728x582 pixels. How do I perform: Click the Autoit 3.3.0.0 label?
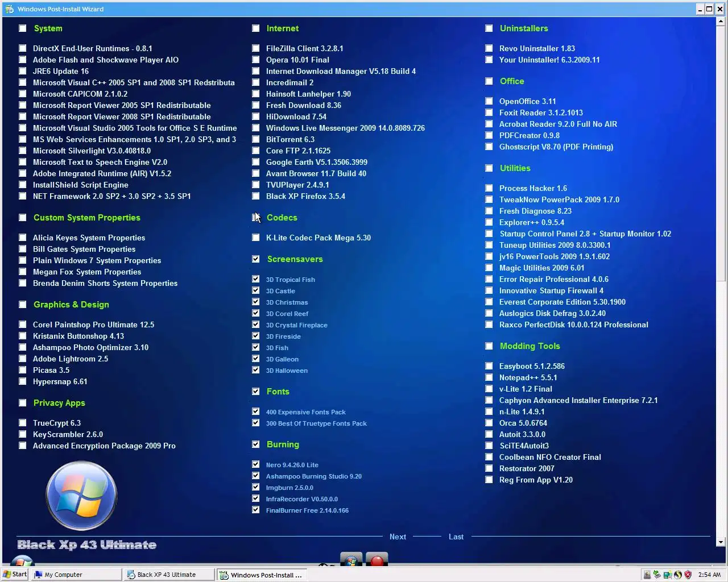(522, 434)
